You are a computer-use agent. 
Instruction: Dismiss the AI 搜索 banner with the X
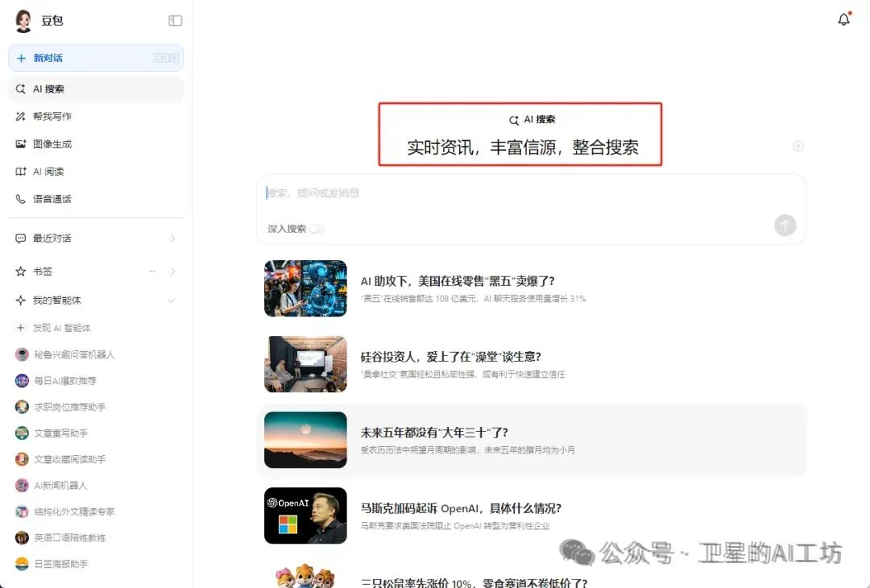(x=798, y=146)
